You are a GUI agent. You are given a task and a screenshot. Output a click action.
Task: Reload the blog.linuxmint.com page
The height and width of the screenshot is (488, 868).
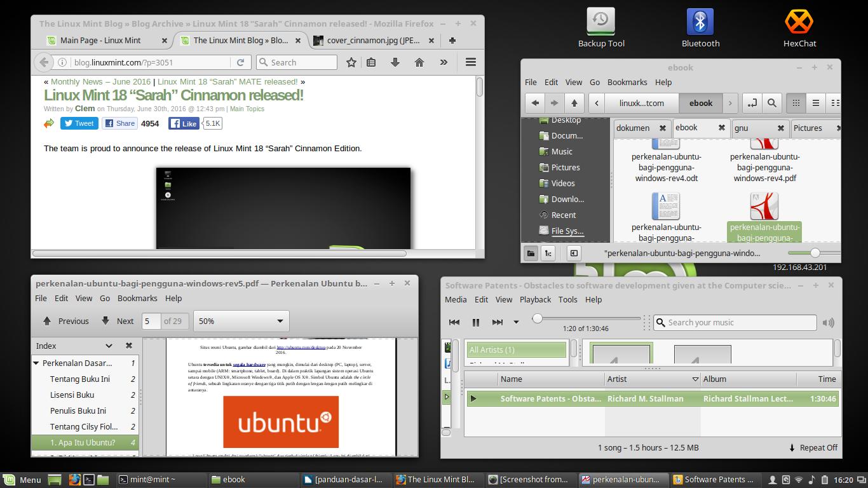point(240,62)
